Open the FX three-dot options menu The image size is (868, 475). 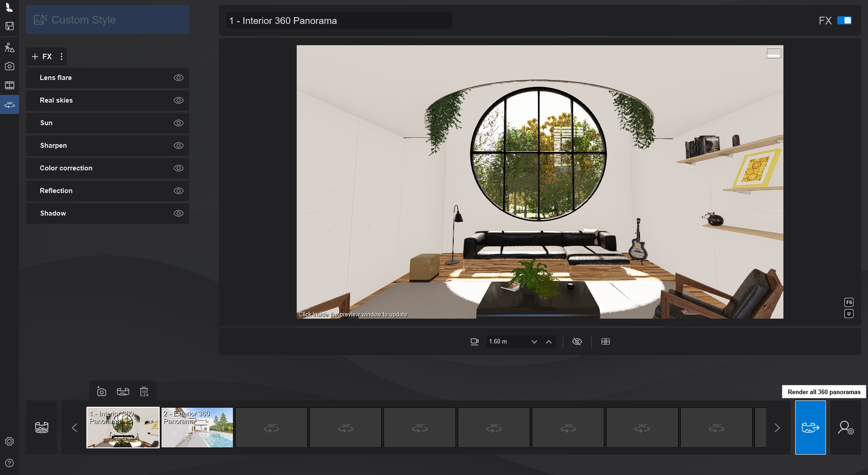pos(62,56)
